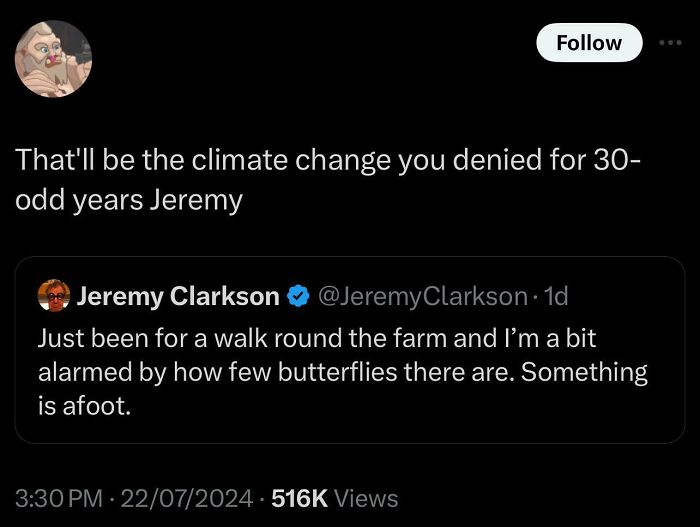Click the 516K view count number
700x527 pixels.
point(298,498)
